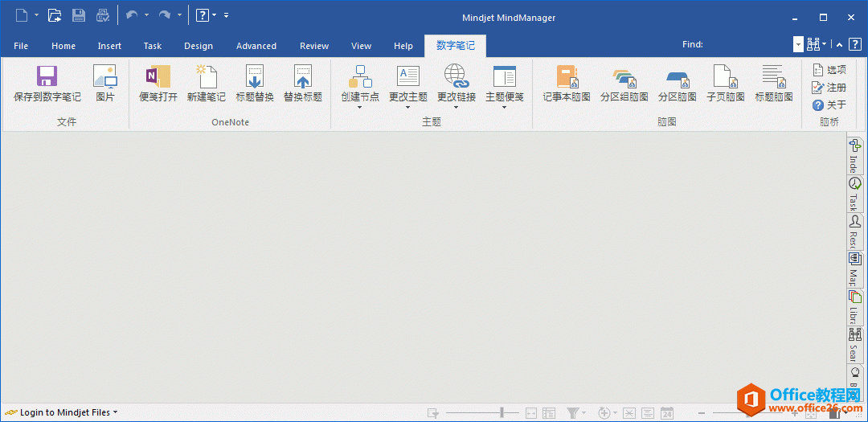This screenshot has width=868, height=422.
Task: Open Resources side panel tab
Action: [x=855, y=232]
